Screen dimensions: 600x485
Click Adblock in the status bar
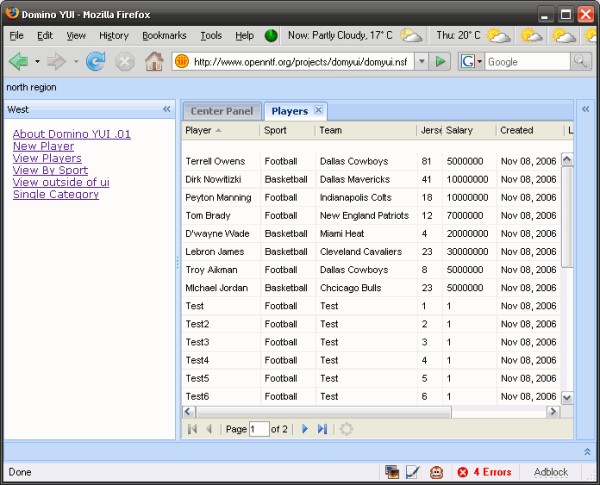coord(551,472)
